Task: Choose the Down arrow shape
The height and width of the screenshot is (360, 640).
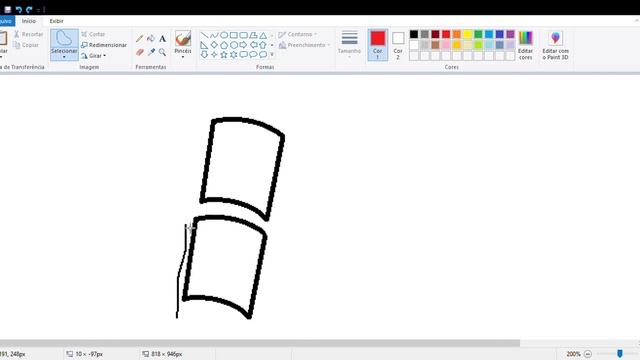Action: click(x=204, y=54)
